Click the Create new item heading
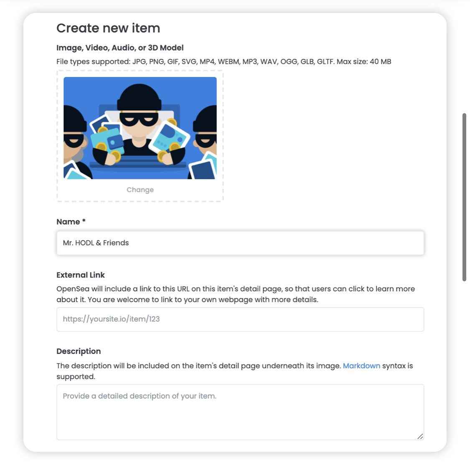470x476 pixels. point(108,28)
